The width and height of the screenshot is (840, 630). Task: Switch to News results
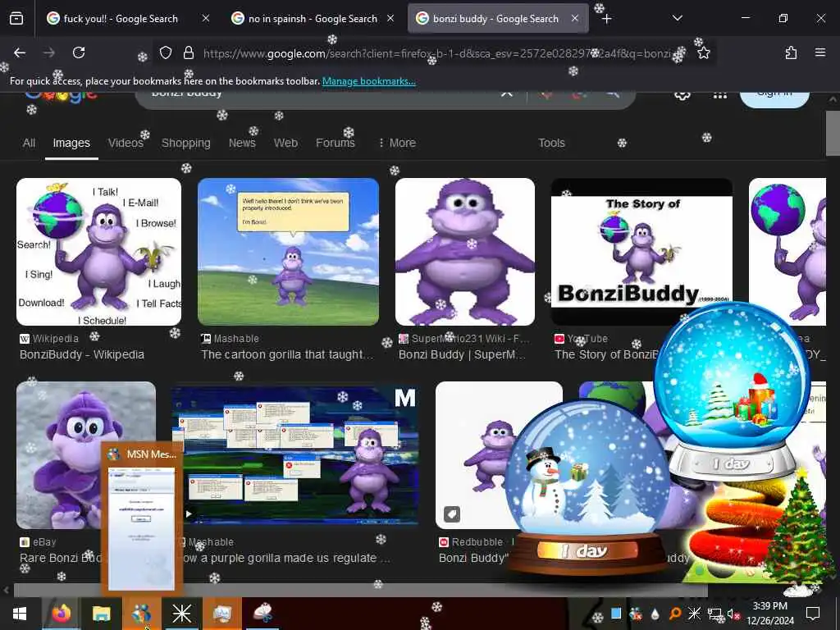pos(242,143)
